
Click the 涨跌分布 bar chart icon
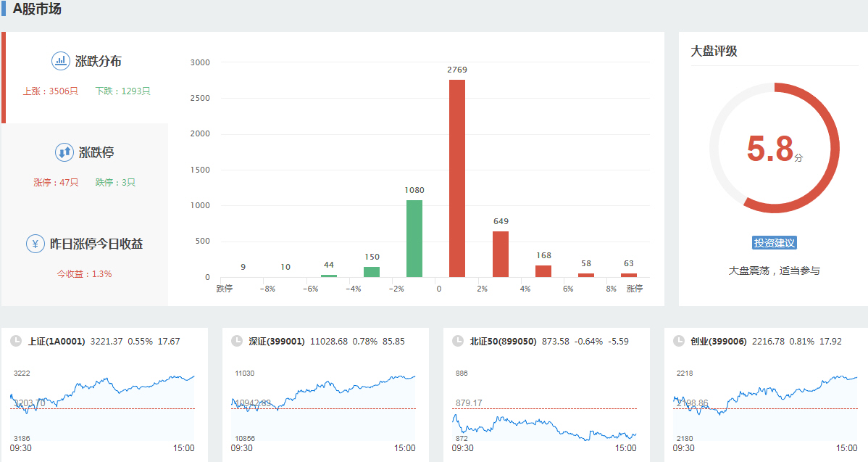point(61,61)
